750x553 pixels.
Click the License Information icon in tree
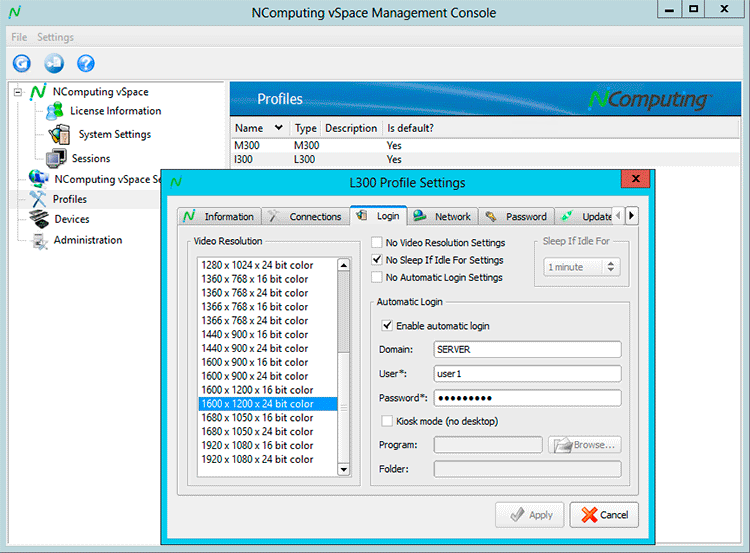point(55,111)
